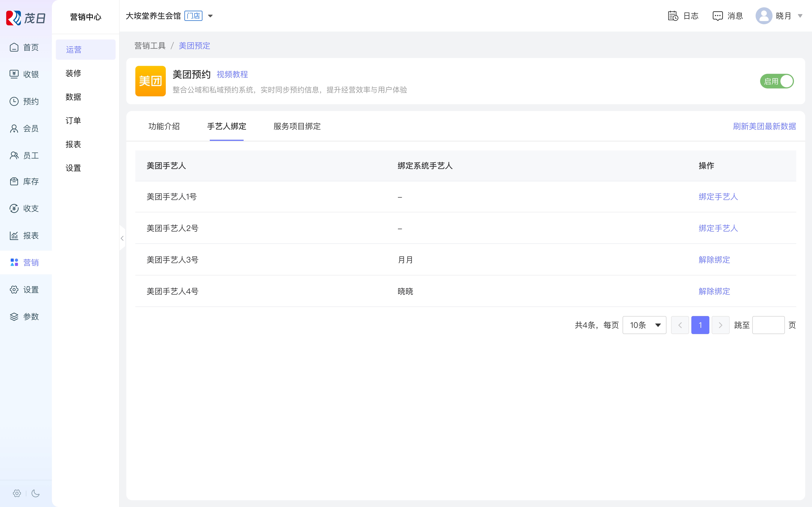Click 刷新美团最新数据 link
The width and height of the screenshot is (812, 507).
(764, 126)
